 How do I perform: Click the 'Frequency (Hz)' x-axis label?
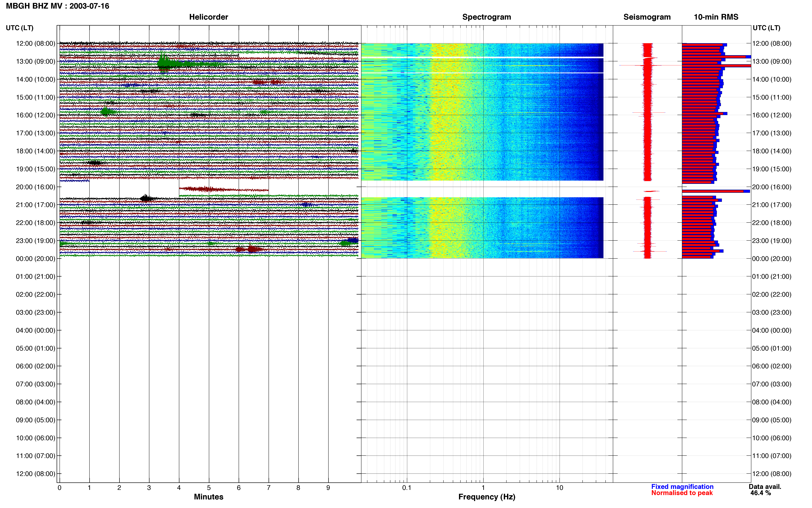point(487,497)
